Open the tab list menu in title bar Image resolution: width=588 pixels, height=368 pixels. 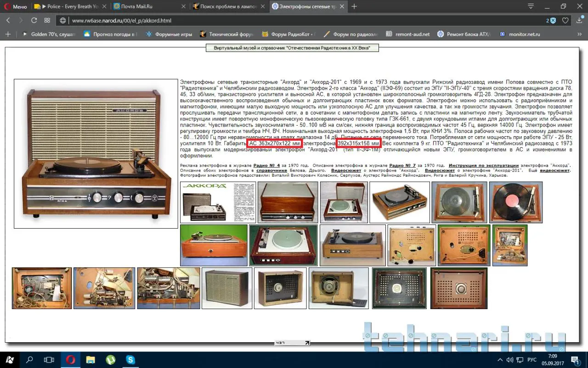531,6
